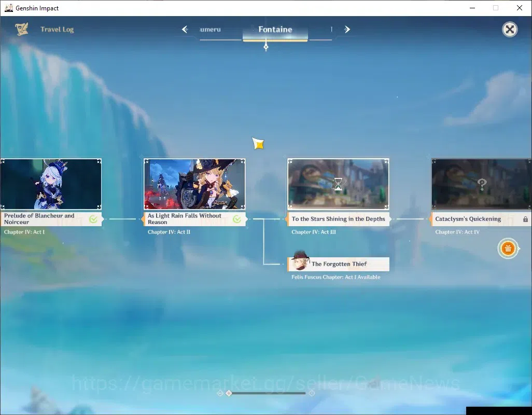The image size is (532, 415).
Task: Go to the previous region with the left arrow
Action: (185, 29)
